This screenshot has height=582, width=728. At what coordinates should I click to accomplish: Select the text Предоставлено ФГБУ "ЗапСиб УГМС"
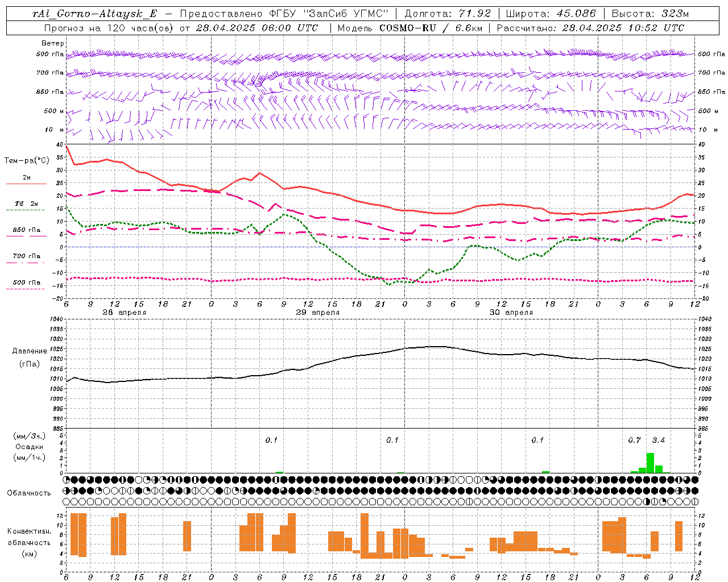click(284, 14)
